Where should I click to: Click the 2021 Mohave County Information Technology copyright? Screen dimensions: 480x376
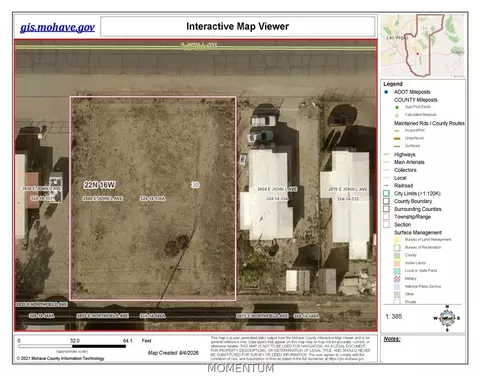coord(60,358)
